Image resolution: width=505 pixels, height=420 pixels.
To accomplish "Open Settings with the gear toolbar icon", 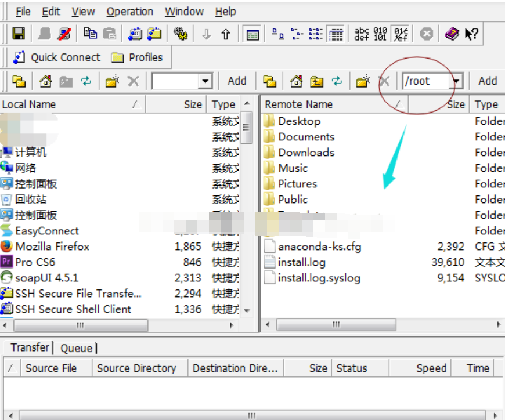I will (181, 34).
